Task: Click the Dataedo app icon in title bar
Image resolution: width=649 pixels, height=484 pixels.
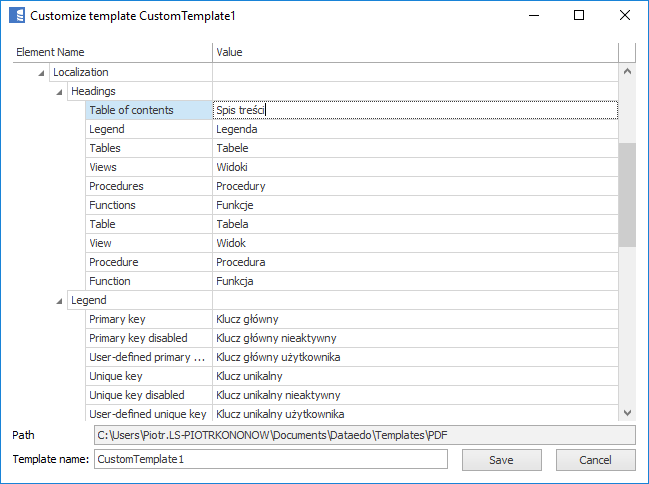Action: tap(15, 16)
